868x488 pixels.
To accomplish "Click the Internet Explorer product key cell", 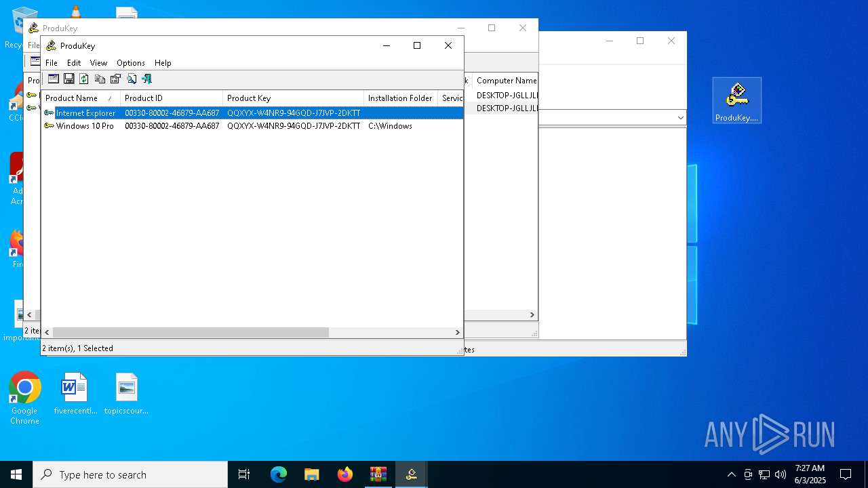I will click(x=294, y=113).
